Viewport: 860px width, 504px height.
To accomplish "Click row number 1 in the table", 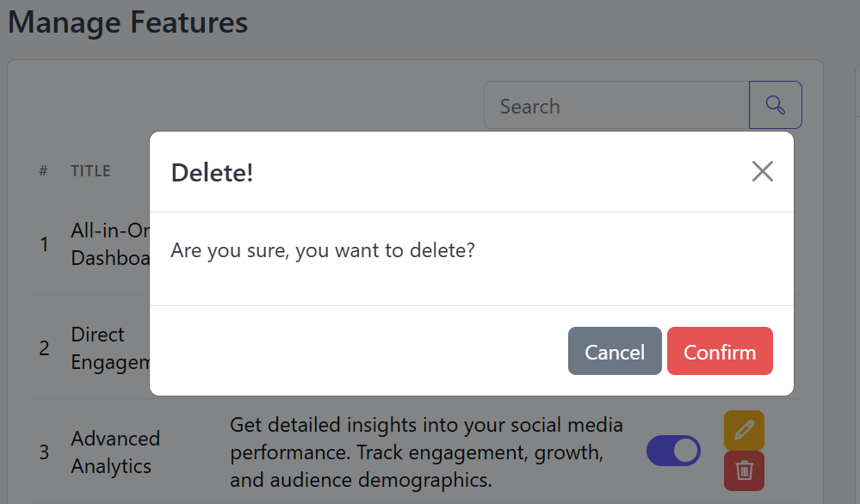I will [44, 243].
